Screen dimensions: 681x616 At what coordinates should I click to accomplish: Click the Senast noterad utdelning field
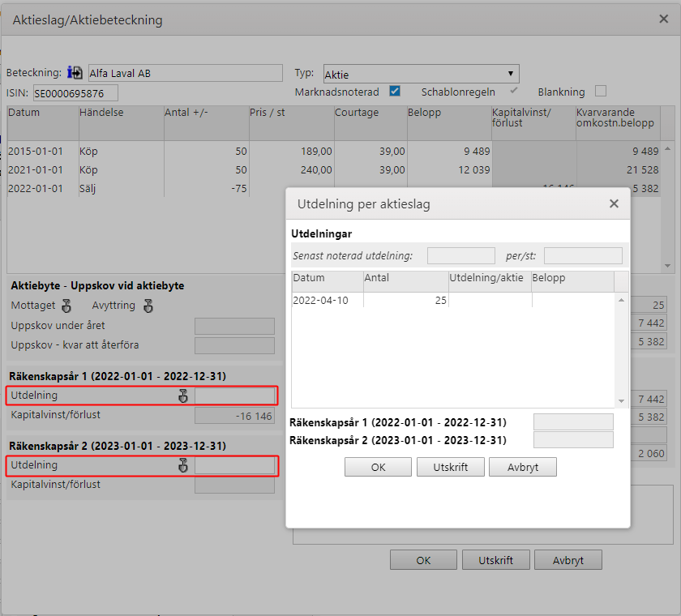[x=461, y=255]
